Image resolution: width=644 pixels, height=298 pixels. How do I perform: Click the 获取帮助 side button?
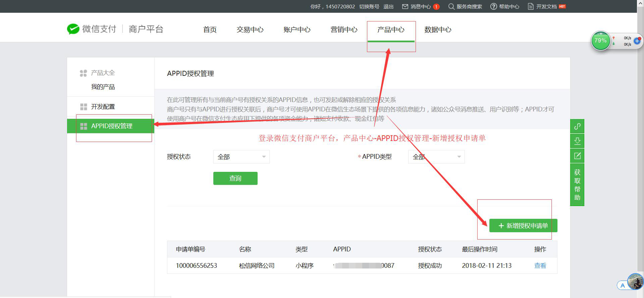(x=577, y=185)
